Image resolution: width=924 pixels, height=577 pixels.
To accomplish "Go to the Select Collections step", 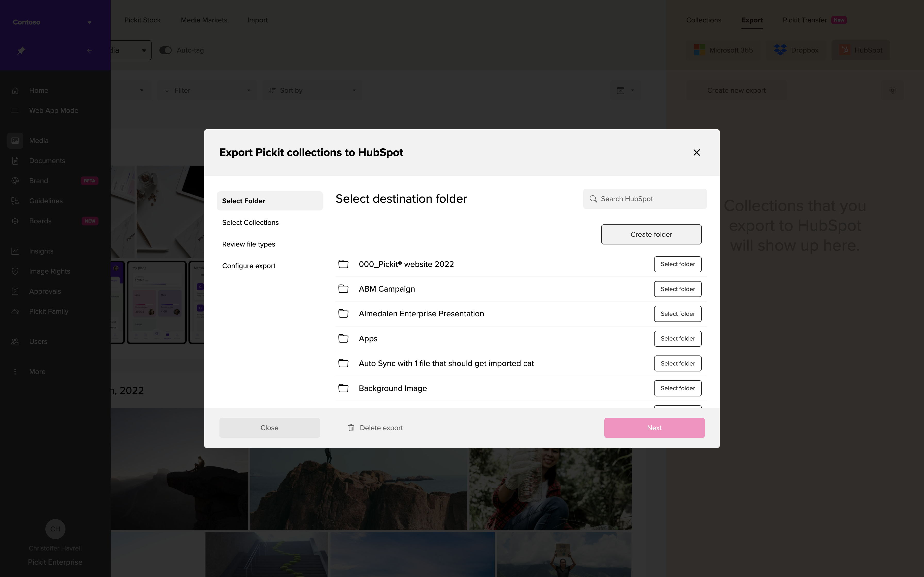I will click(251, 223).
